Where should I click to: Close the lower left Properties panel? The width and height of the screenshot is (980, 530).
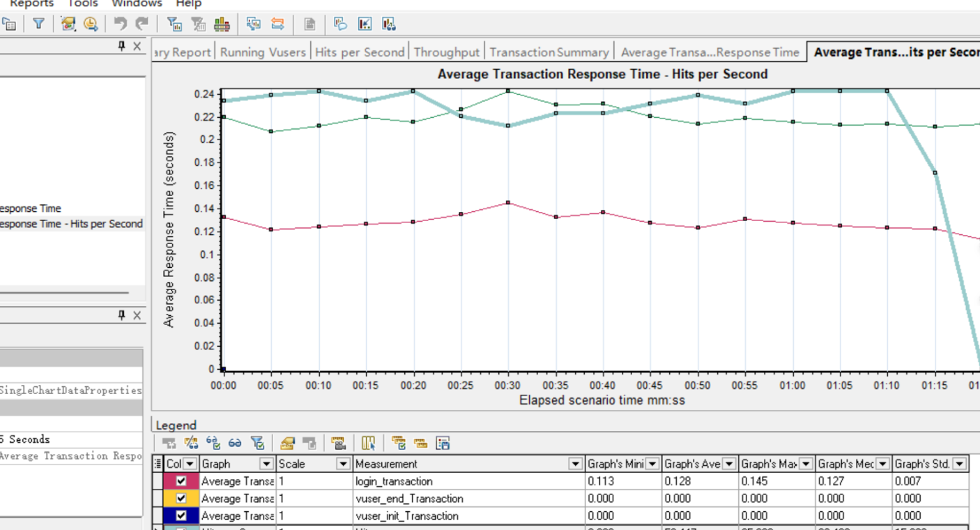tap(137, 316)
